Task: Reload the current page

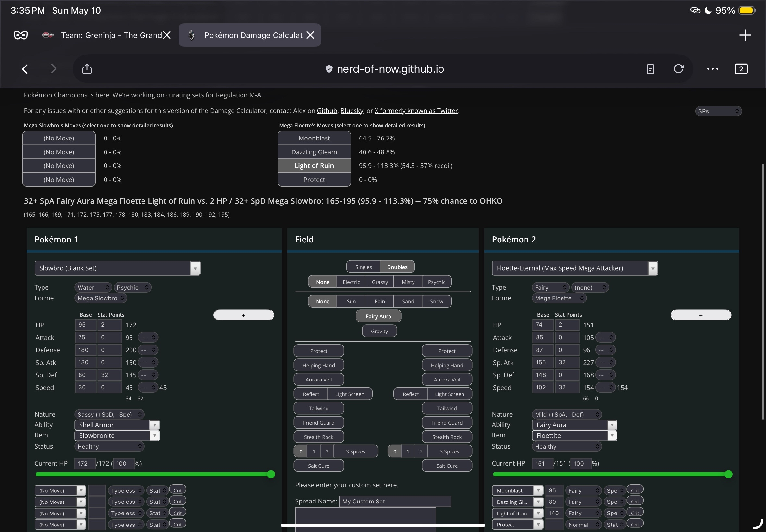Action: [x=678, y=69]
